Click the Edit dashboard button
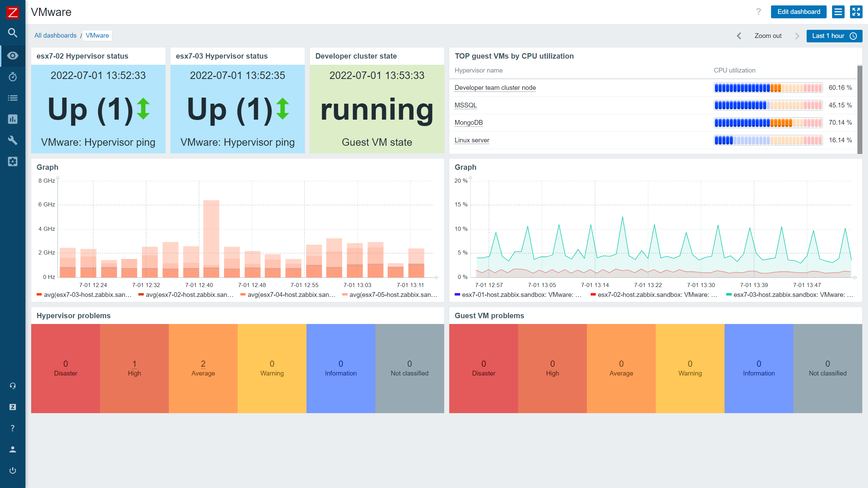This screenshot has height=488, width=868. (x=798, y=12)
